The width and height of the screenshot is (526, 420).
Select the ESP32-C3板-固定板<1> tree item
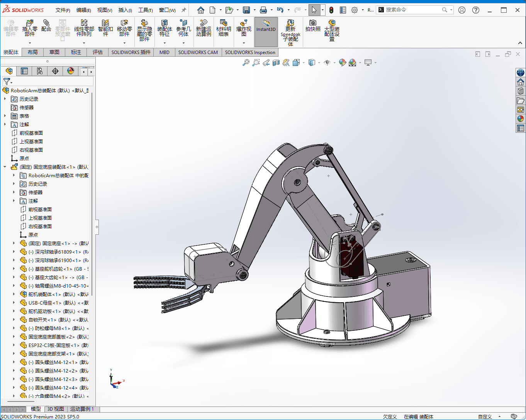coord(54,345)
